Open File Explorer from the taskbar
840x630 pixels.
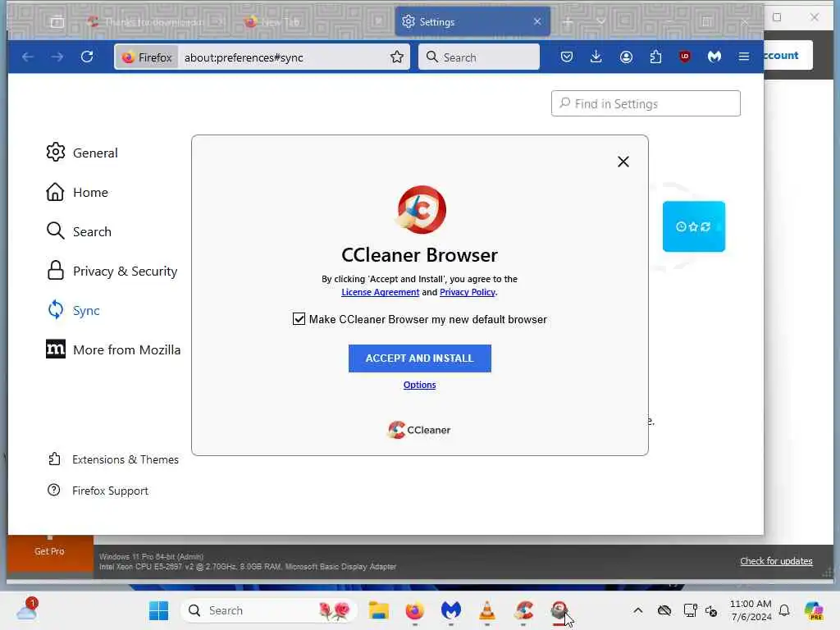pyautogui.click(x=378, y=610)
